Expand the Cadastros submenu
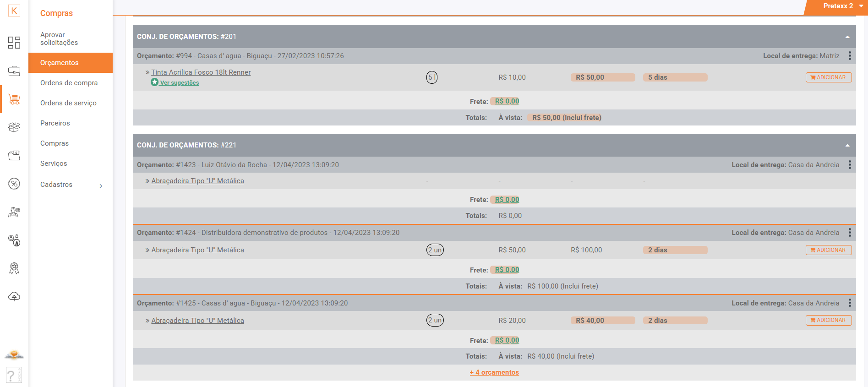 tap(71, 185)
